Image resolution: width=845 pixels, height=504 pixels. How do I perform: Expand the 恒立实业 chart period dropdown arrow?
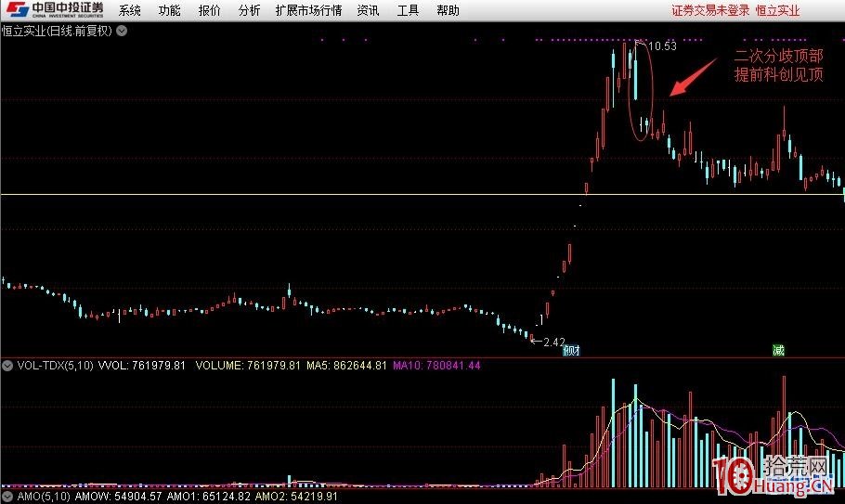coord(123,31)
